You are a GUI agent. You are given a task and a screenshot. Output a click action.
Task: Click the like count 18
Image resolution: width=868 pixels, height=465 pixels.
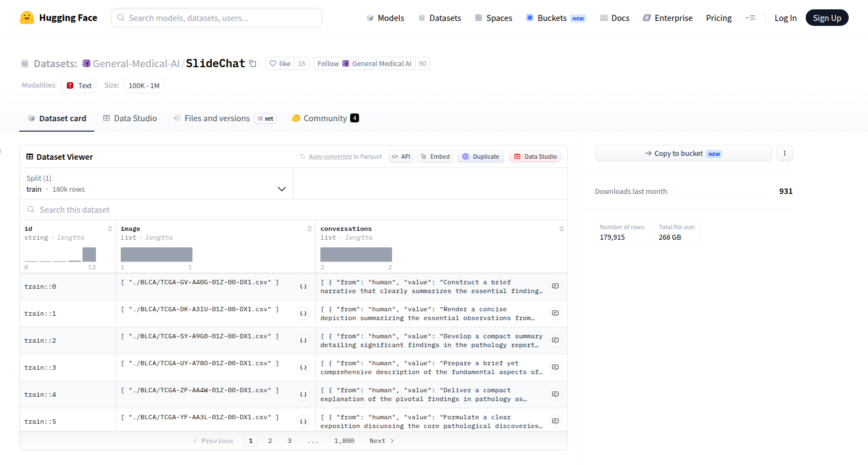click(x=302, y=63)
